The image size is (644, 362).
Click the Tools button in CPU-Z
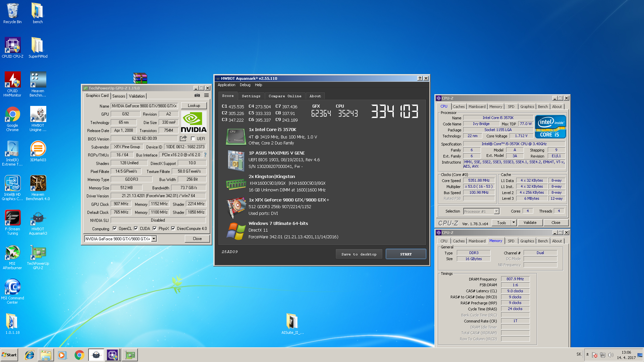(x=501, y=223)
